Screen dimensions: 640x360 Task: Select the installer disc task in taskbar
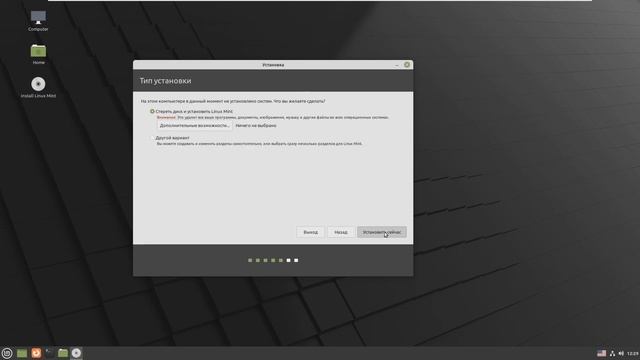[x=76, y=353]
